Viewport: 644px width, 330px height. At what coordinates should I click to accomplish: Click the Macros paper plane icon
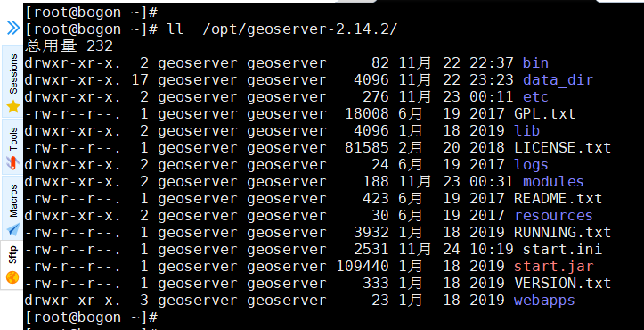[13, 229]
